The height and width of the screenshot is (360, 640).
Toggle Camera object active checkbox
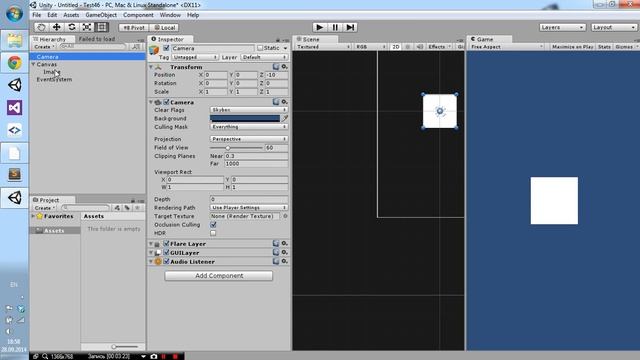[x=166, y=48]
